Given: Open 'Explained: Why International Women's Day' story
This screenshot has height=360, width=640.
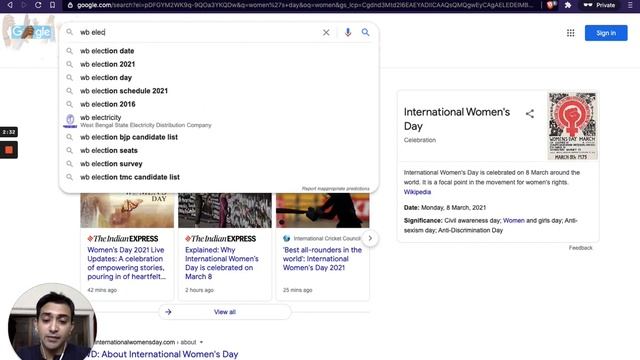Looking at the screenshot, I should pyautogui.click(x=222, y=263).
